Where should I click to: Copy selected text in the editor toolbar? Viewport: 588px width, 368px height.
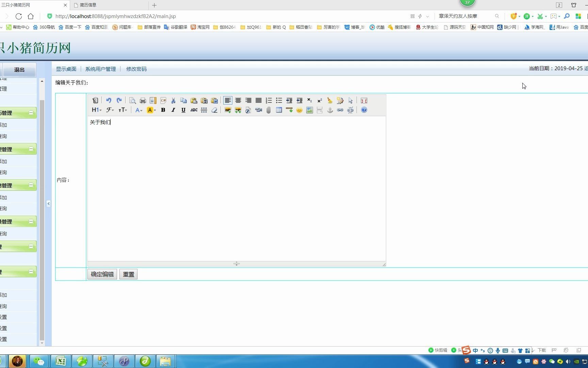click(183, 101)
